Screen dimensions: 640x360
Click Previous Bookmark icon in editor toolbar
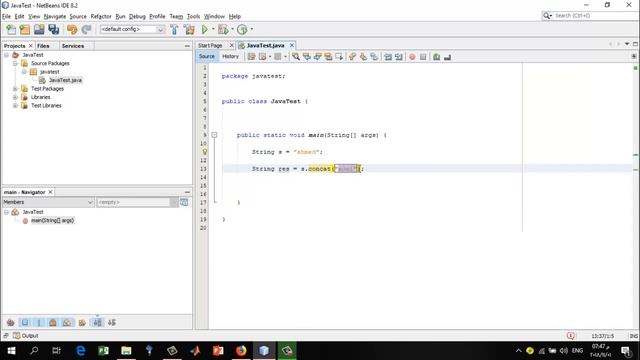coord(352,57)
